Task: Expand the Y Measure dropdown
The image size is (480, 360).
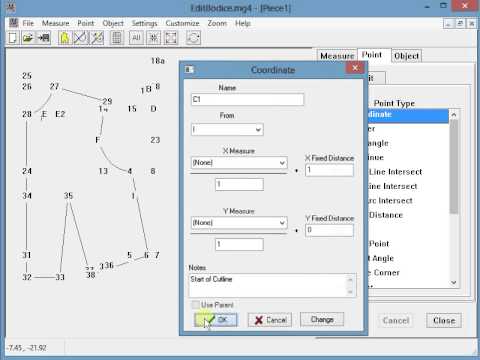Action: [282, 223]
